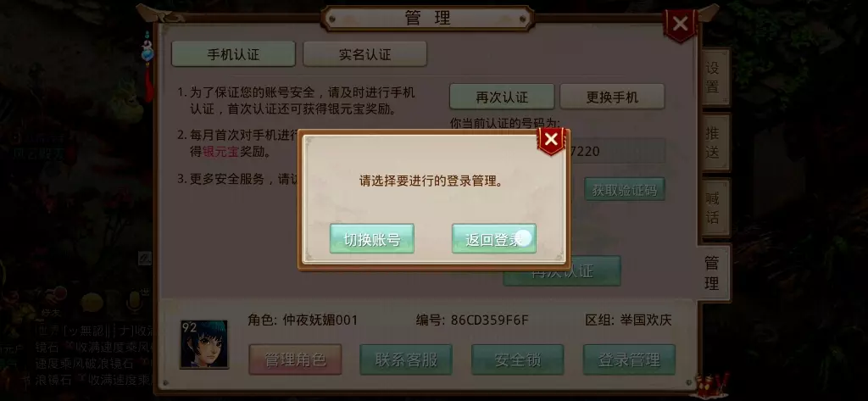Choose 返回登录 to return to login
Image resolution: width=868 pixels, height=401 pixels.
(x=494, y=239)
